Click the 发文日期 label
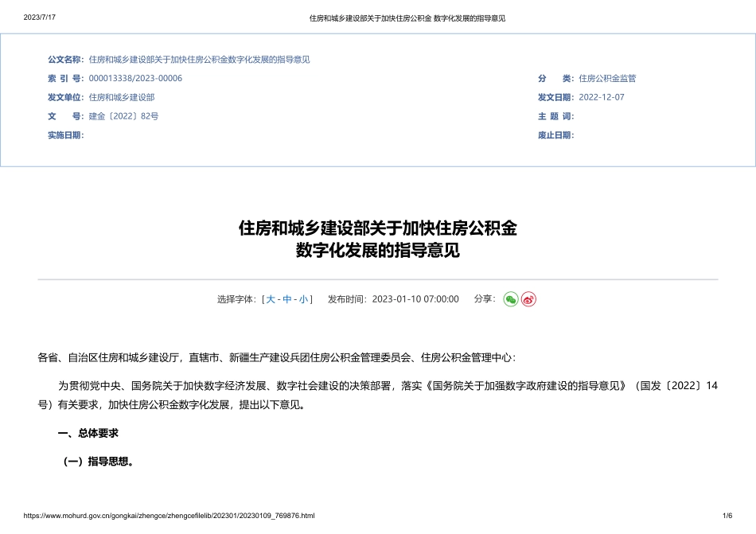 (x=556, y=97)
